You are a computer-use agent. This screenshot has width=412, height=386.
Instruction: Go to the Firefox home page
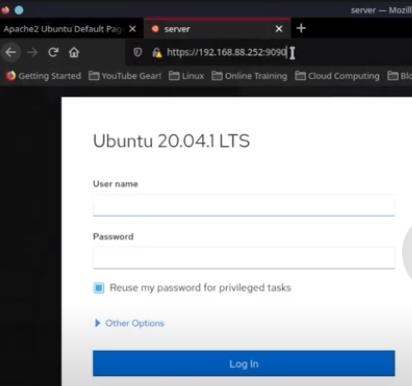click(74, 52)
